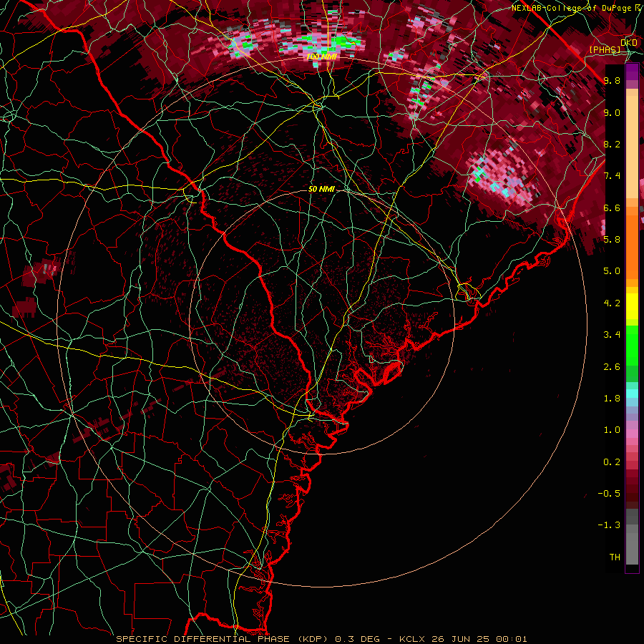This screenshot has height=644, width=644.
Task: Click the 6.6 scale value
Action: (612, 208)
